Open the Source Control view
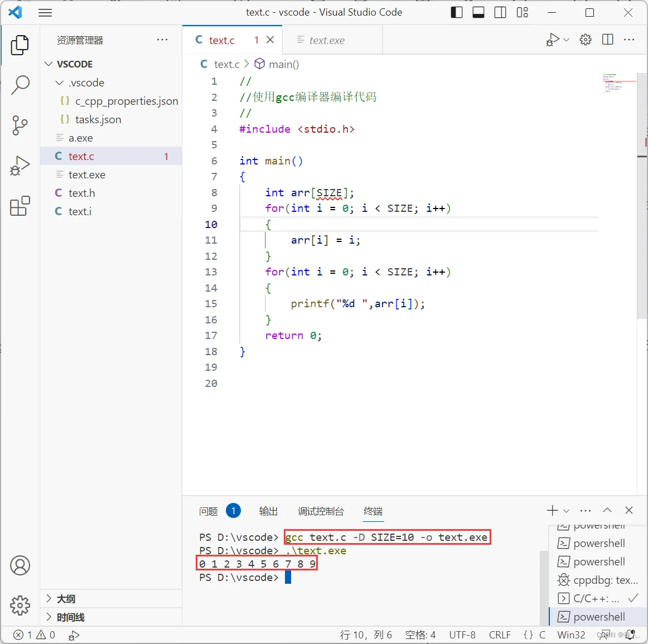Image resolution: width=648 pixels, height=644 pixels. coord(20,125)
